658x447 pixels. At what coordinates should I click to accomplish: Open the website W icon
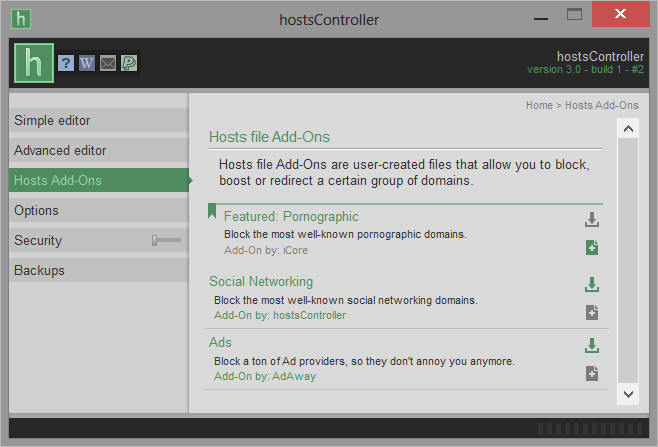coord(87,63)
